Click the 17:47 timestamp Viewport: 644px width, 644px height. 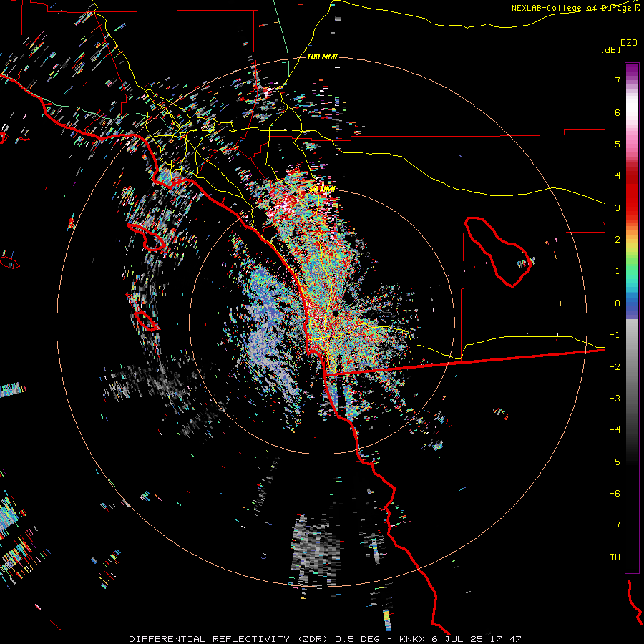(506, 639)
